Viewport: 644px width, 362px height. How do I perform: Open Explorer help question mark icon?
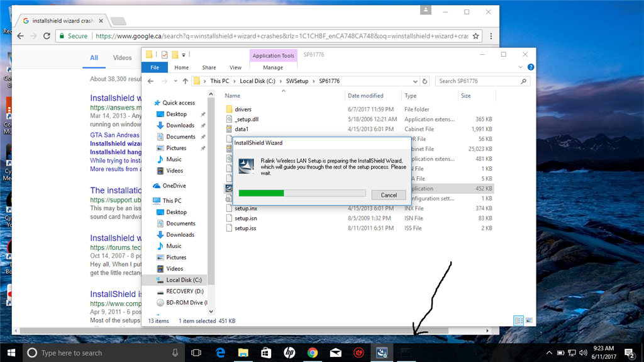click(531, 67)
